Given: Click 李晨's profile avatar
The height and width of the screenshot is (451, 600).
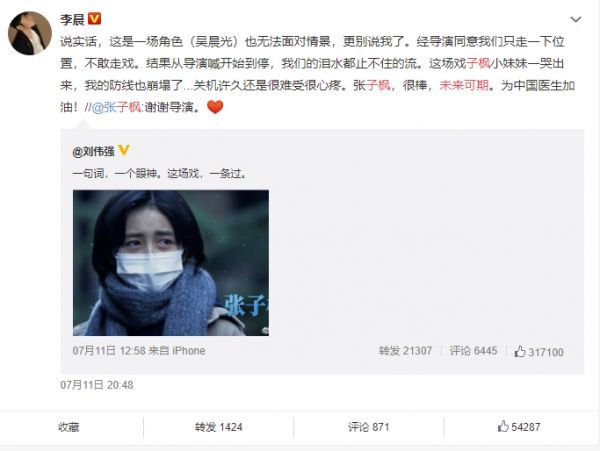Looking at the screenshot, I should coord(30,33).
